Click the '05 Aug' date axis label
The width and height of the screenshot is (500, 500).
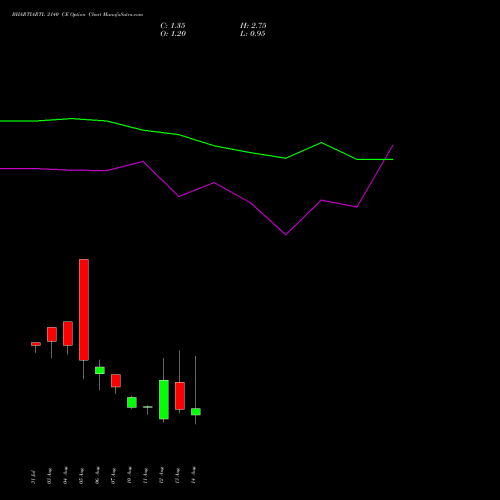[x=81, y=476]
